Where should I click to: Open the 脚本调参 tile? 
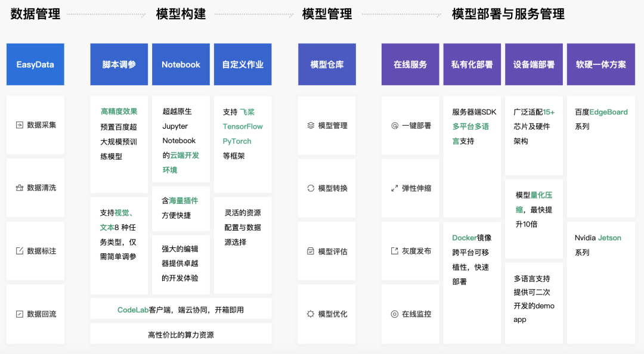pyautogui.click(x=119, y=64)
